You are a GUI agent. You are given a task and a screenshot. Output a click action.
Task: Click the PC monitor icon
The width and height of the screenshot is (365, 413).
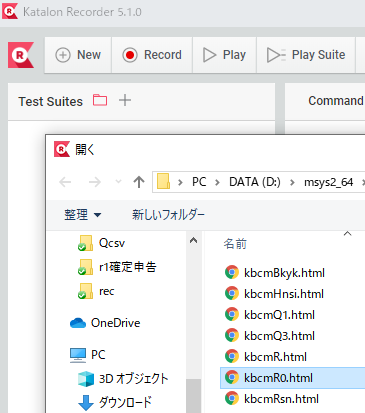(78, 355)
